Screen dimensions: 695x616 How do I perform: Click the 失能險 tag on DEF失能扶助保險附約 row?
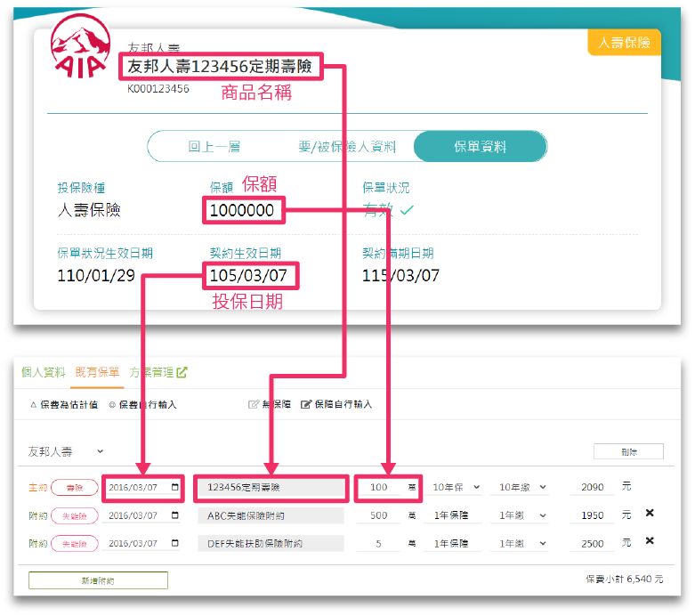(75, 544)
